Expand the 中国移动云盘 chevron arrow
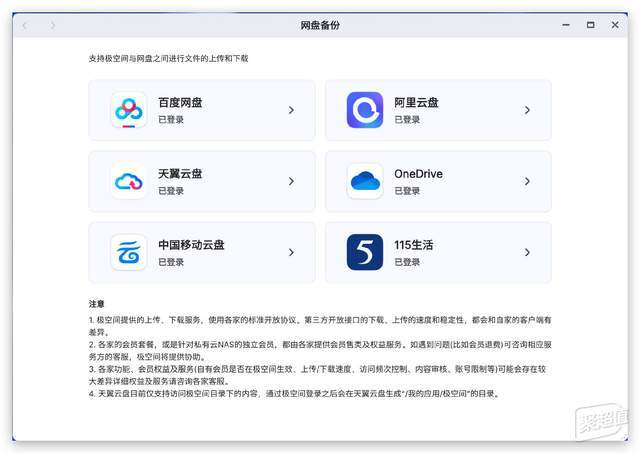 click(291, 252)
